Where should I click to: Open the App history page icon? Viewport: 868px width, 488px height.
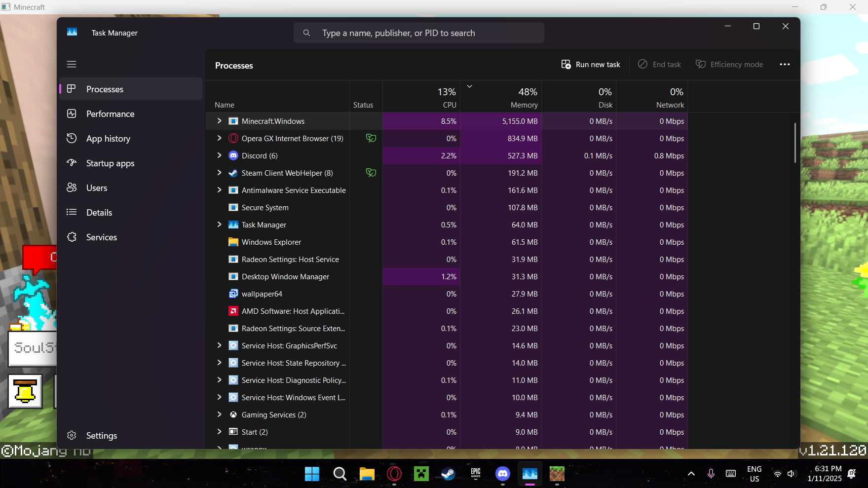[x=72, y=139]
